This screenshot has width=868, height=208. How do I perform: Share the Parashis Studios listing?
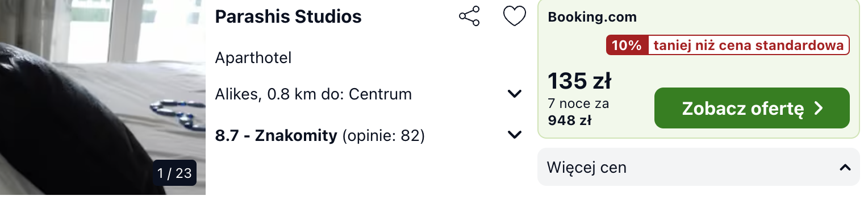[x=469, y=16]
